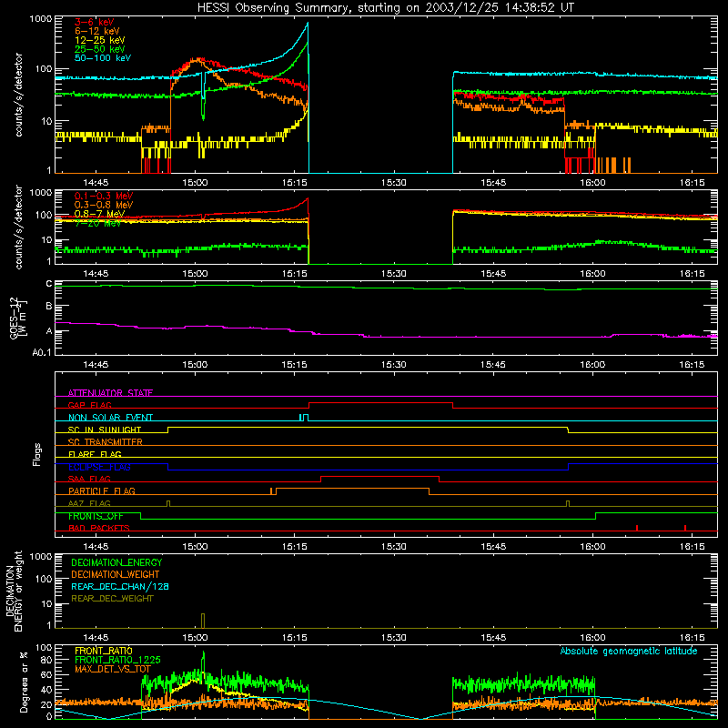The image size is (728, 728).
Task: Click counts/s/detector axis title of MeV panel
Action: (x=18, y=227)
